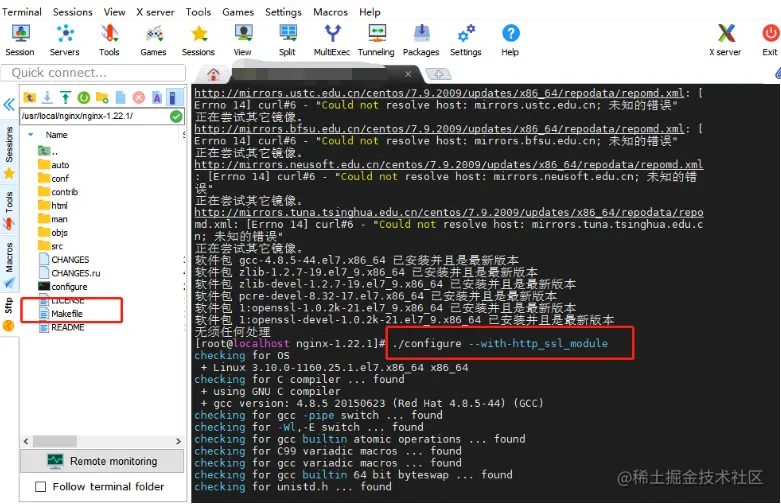
Task: Open a new tab with plus button
Action: click(x=439, y=74)
